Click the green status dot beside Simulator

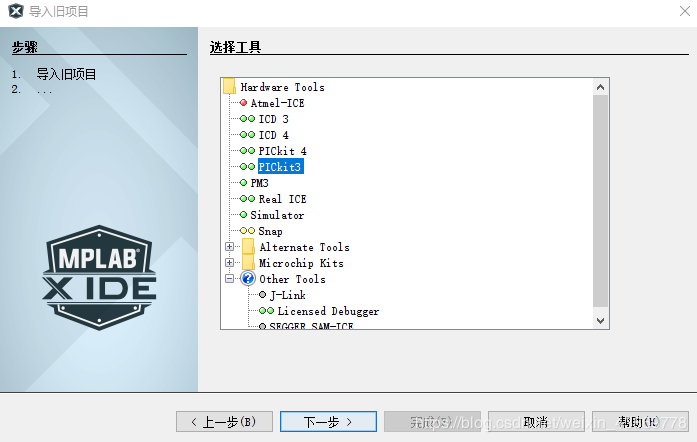243,215
